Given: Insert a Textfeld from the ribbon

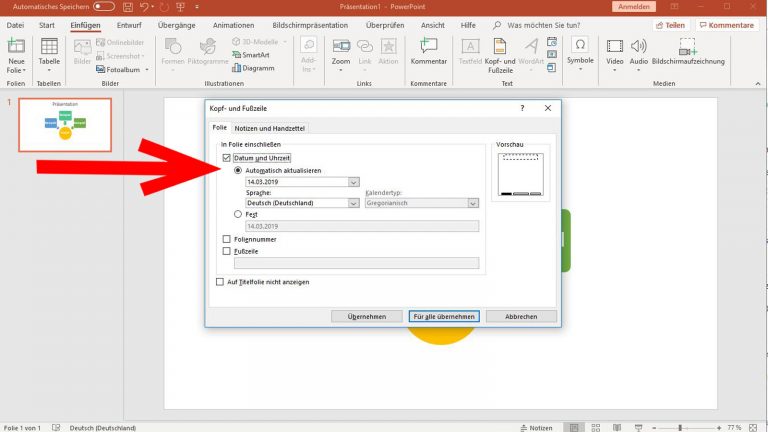Looking at the screenshot, I should tap(469, 50).
